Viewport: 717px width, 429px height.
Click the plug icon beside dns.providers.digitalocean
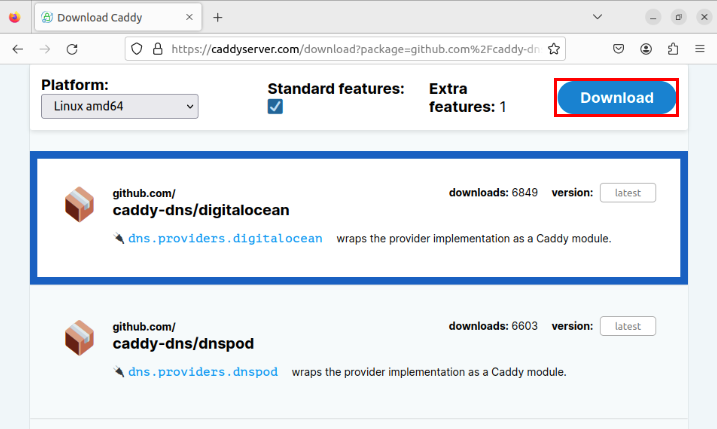click(119, 238)
